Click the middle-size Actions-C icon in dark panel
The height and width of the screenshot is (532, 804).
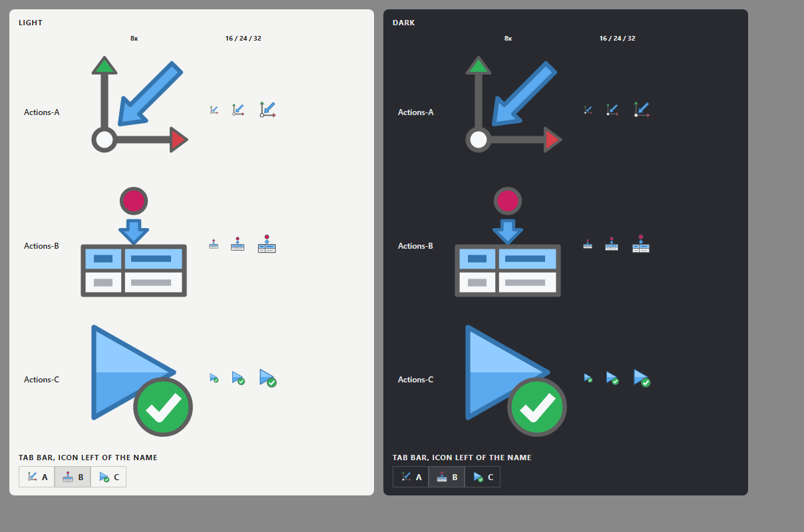[x=612, y=378]
